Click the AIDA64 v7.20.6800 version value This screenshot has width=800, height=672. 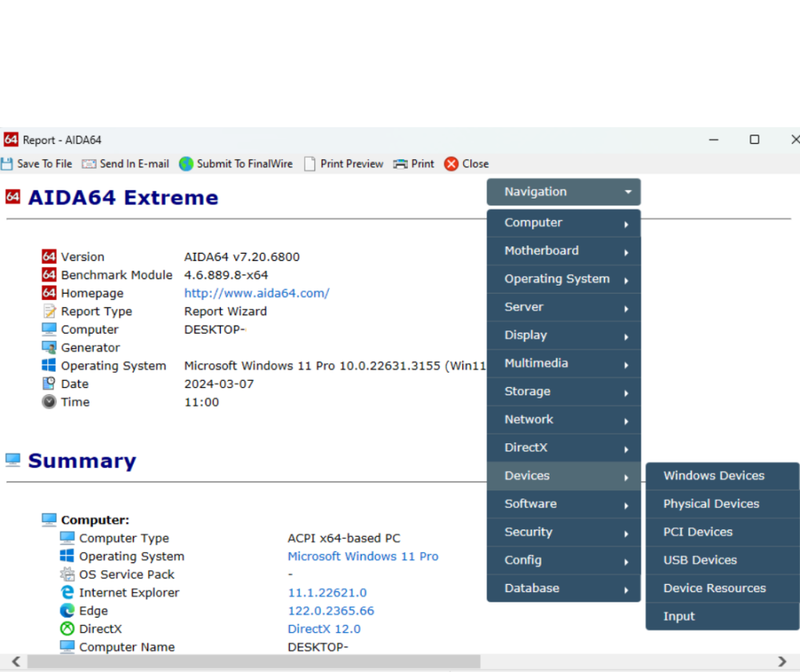(x=242, y=257)
